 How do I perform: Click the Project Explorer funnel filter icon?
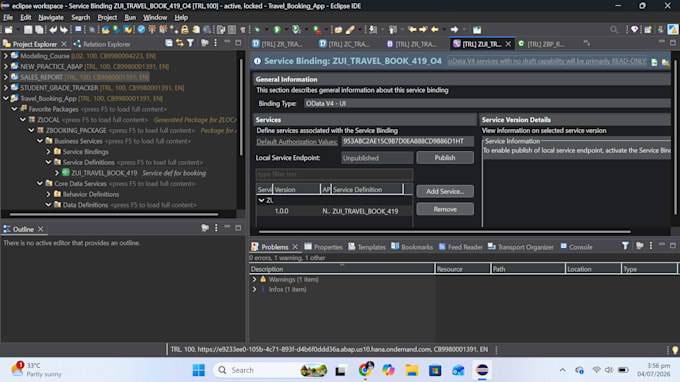[x=190, y=43]
